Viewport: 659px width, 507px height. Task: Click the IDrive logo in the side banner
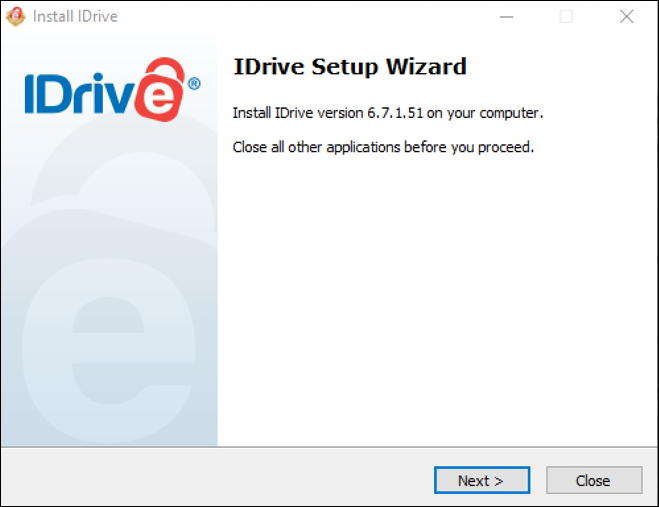(x=112, y=90)
